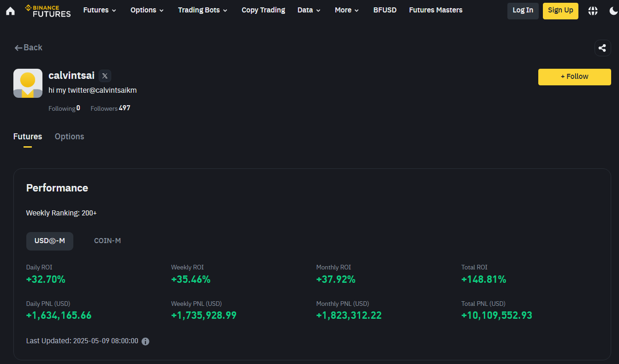
Task: Expand the Data dropdown menu
Action: 309,10
